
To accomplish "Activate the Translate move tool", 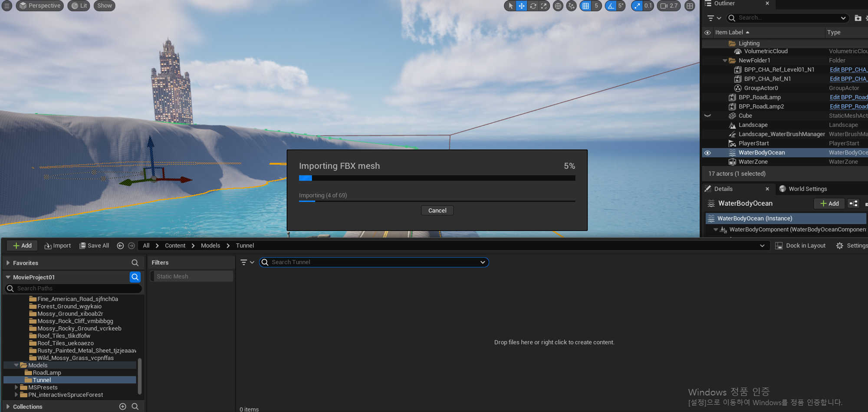I will click(x=522, y=6).
